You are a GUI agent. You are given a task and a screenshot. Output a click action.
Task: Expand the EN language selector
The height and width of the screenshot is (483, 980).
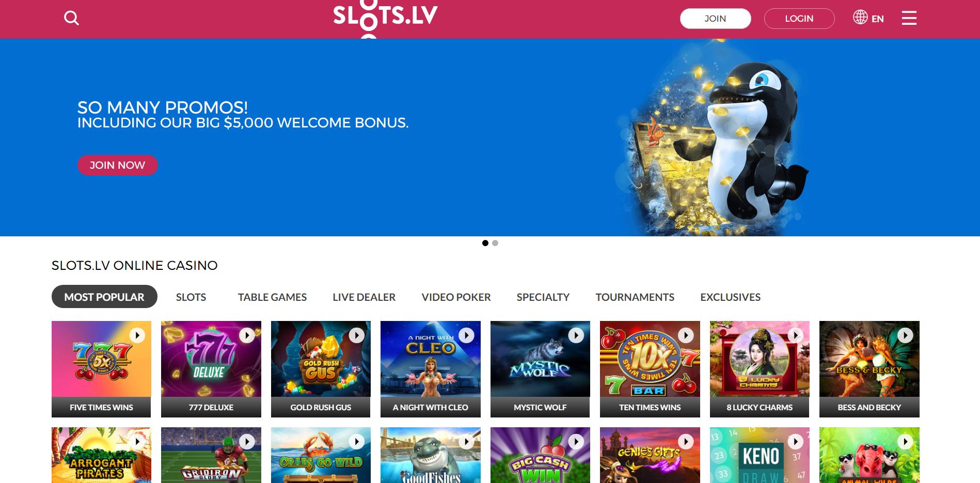tap(877, 19)
